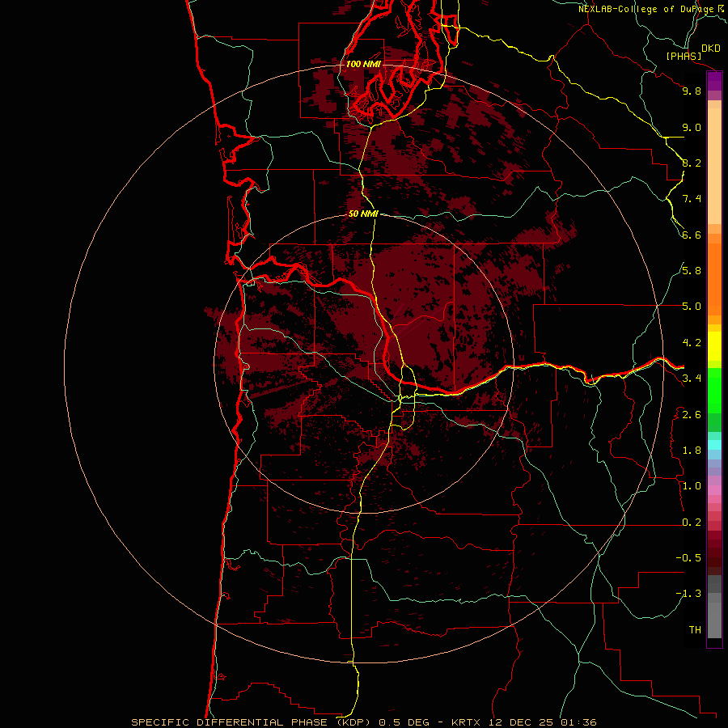Click the [PHAS] legend heading
This screenshot has height=728, width=728.
684,57
